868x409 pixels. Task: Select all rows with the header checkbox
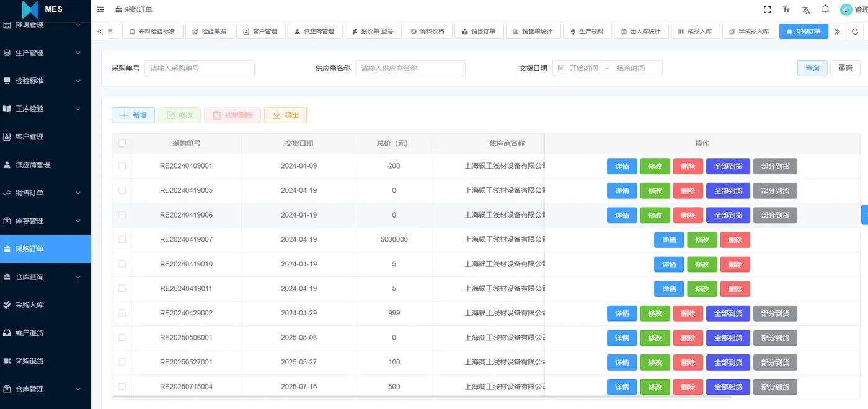tap(122, 143)
